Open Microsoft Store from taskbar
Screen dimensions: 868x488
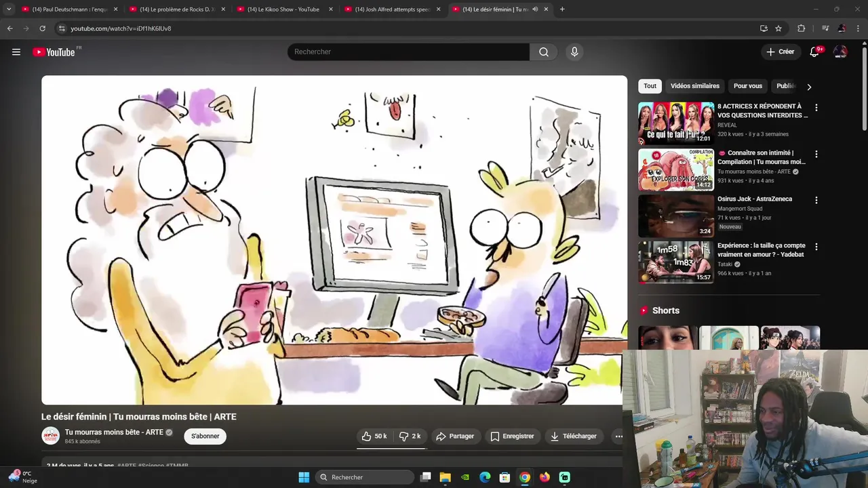point(505,477)
